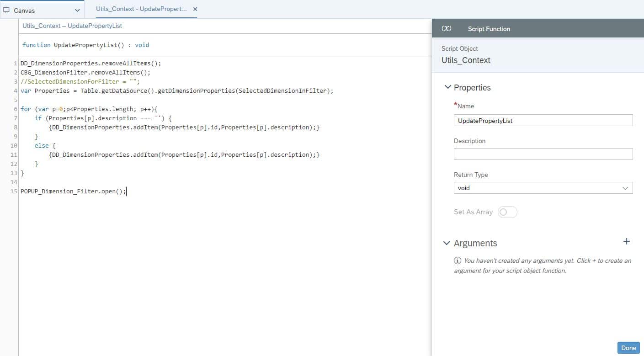Collapse the Arguments section
This screenshot has width=644, height=356.
pos(447,243)
